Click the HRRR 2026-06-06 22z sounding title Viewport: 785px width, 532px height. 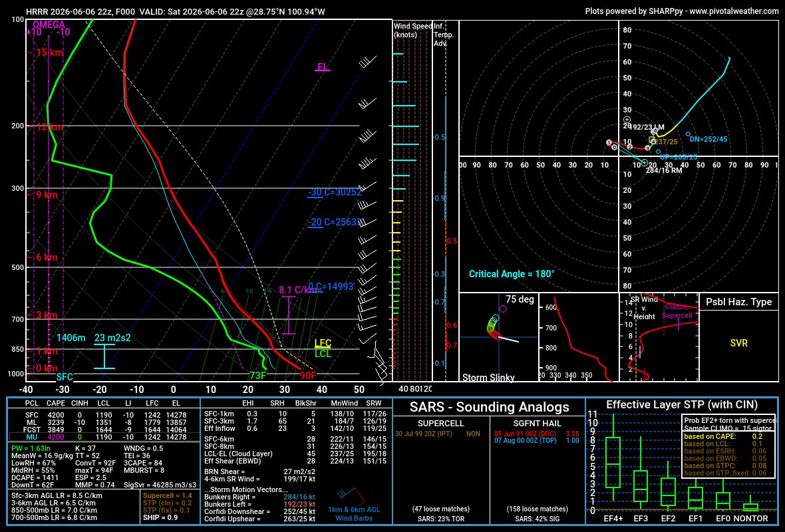coord(175,11)
